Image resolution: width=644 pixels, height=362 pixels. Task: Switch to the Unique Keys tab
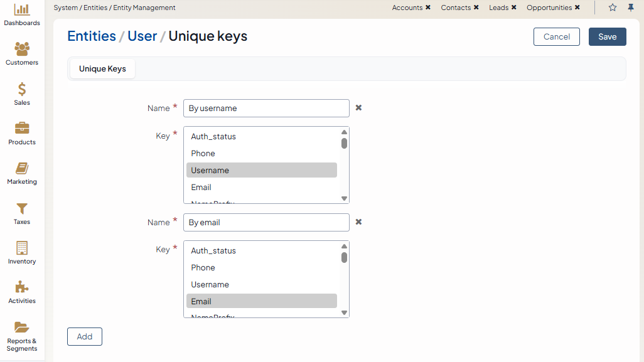(x=102, y=69)
